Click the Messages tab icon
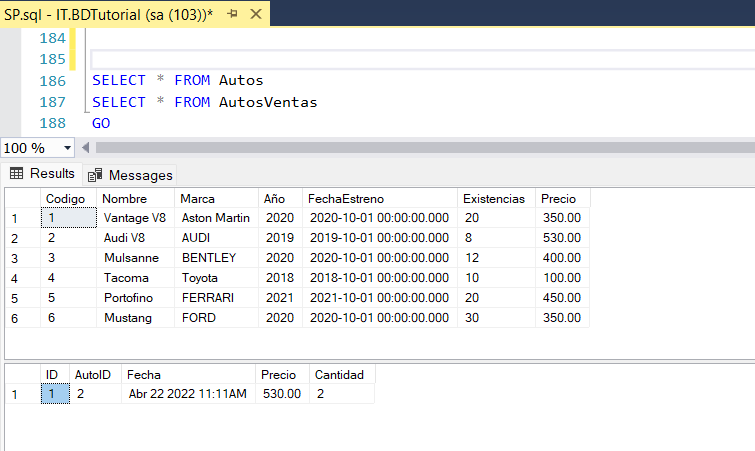The width and height of the screenshot is (755, 451). tap(95, 175)
